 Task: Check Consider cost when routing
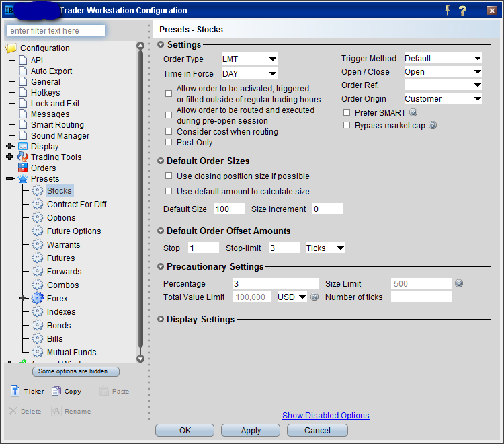tap(169, 131)
